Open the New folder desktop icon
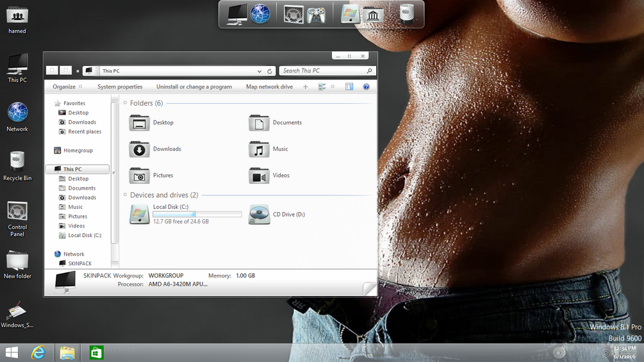Viewport: 644px width, 362px height. pyautogui.click(x=17, y=265)
